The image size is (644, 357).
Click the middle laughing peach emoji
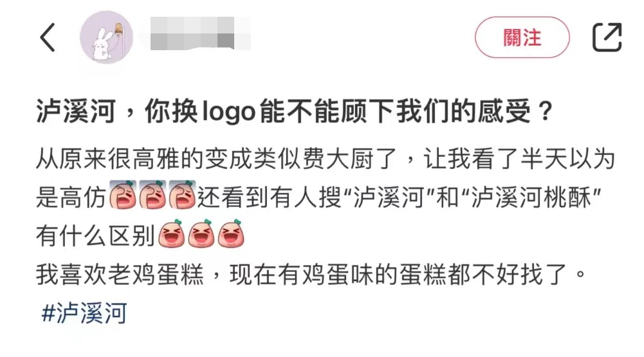[201, 233]
